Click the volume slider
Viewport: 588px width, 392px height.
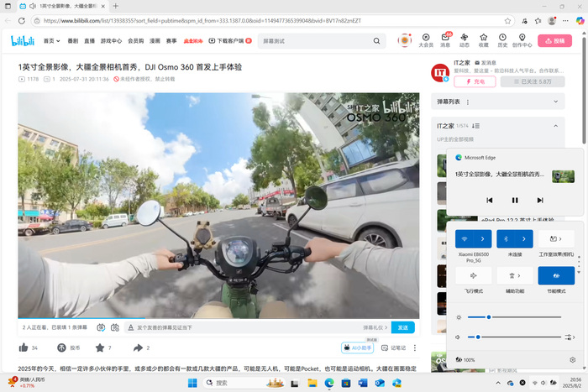click(514, 337)
